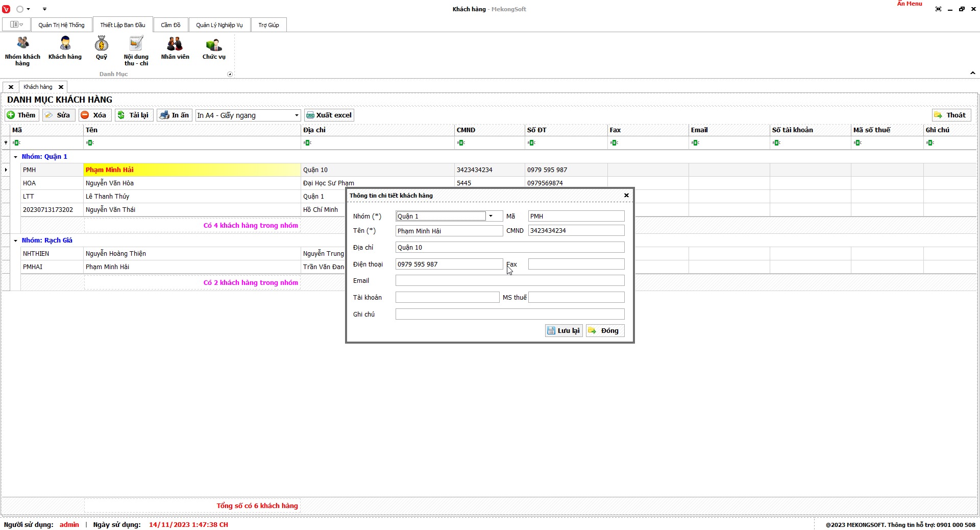The width and height of the screenshot is (980, 530).
Task: Click Đóng button in the dialog
Action: pyautogui.click(x=605, y=331)
